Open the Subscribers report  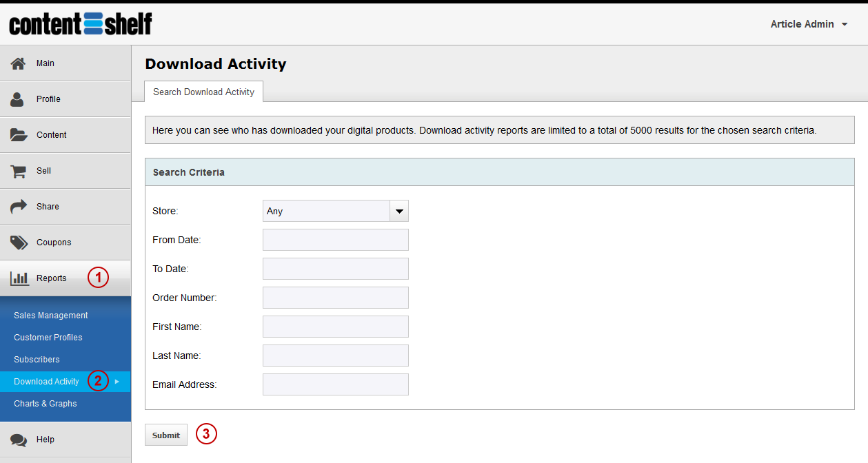[37, 360]
